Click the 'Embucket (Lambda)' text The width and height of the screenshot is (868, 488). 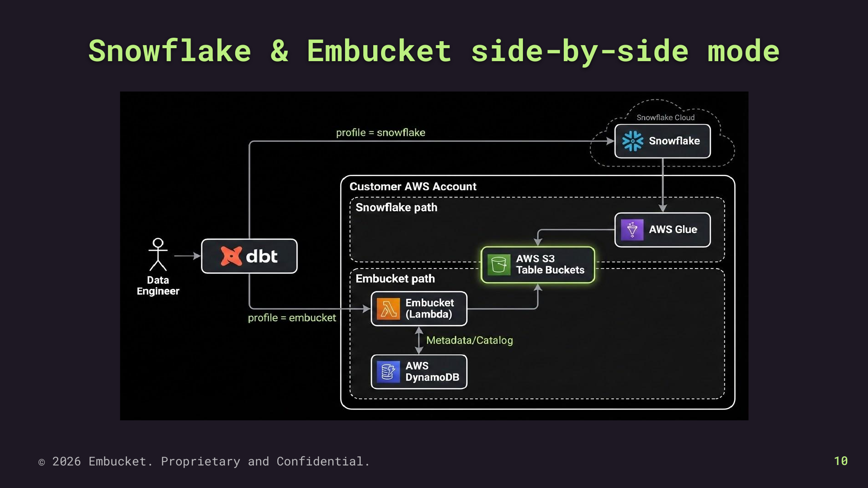[430, 308]
